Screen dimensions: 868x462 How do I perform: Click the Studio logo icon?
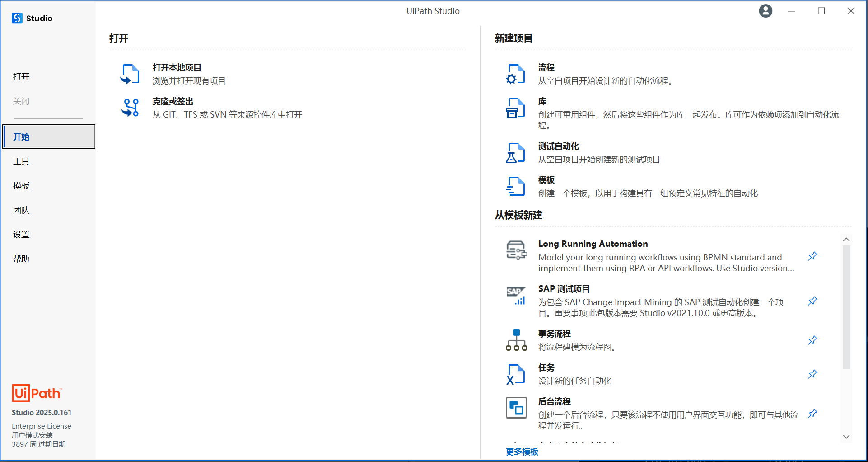point(17,18)
